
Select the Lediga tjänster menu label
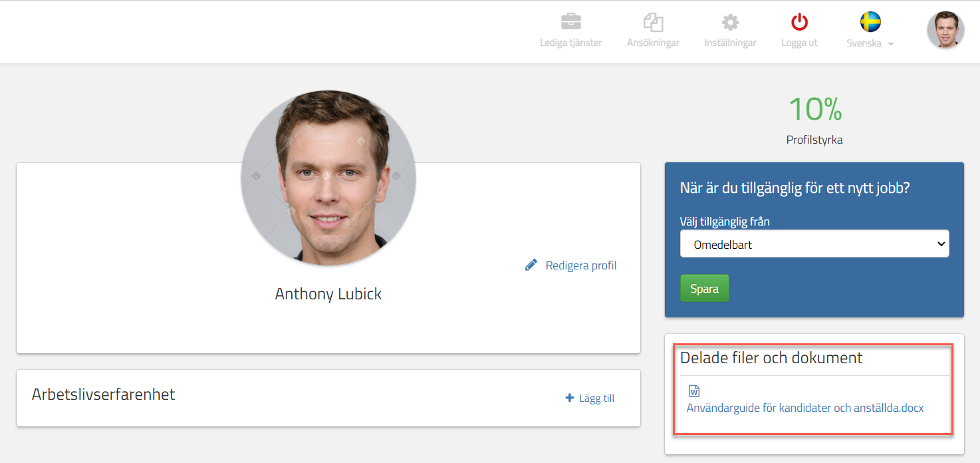[570, 43]
